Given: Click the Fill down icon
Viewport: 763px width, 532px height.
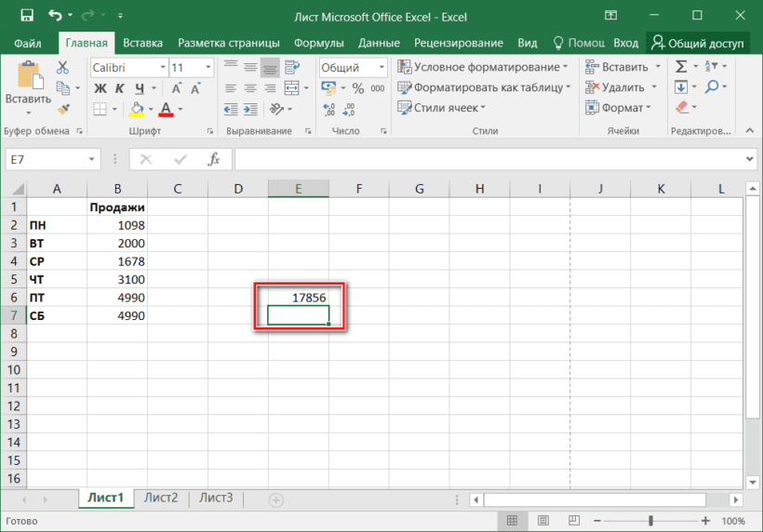Looking at the screenshot, I should pyautogui.click(x=681, y=87).
